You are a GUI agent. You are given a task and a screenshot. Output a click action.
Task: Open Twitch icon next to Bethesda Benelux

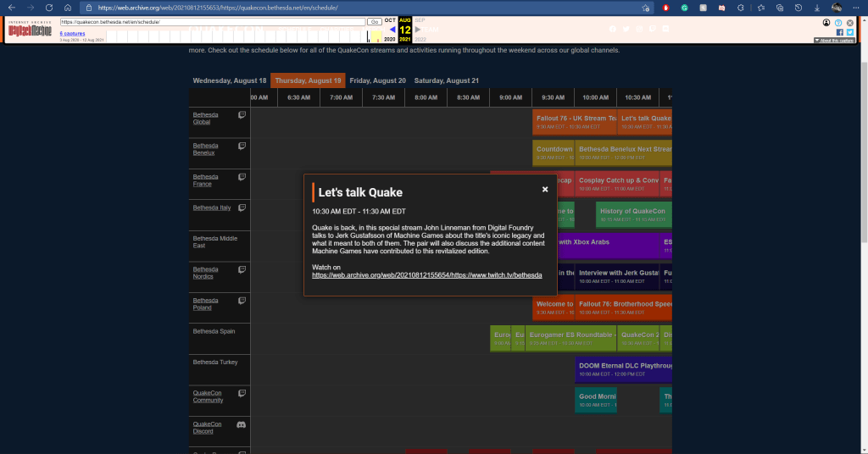tap(242, 147)
